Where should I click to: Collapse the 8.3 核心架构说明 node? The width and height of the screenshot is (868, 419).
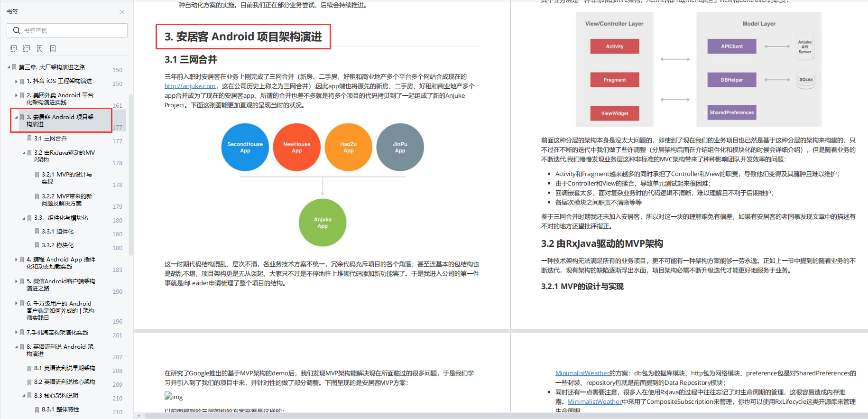(x=24, y=395)
